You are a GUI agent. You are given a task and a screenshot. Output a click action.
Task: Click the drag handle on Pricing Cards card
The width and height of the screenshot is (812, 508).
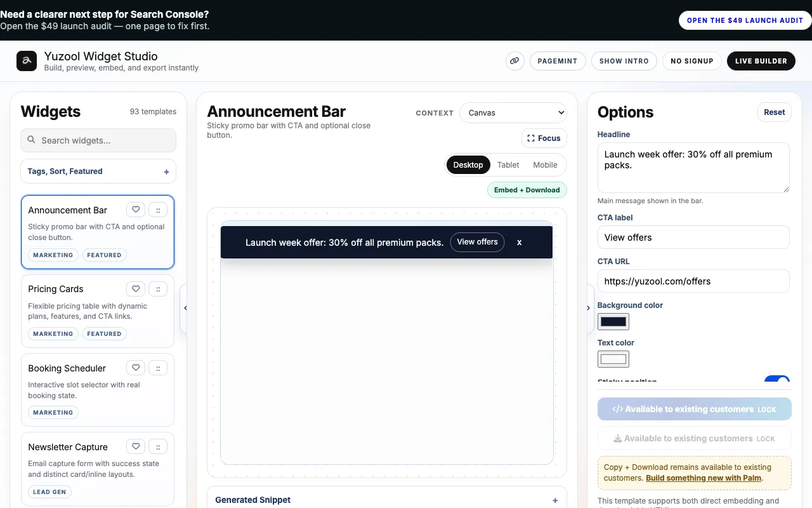pos(158,289)
